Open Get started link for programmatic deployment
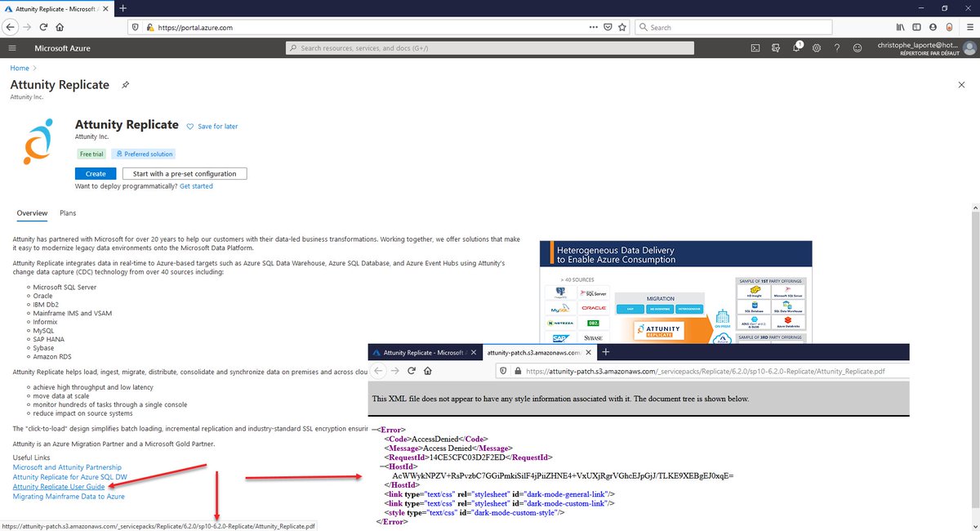Screen dimensions: 980x531 coord(196,186)
